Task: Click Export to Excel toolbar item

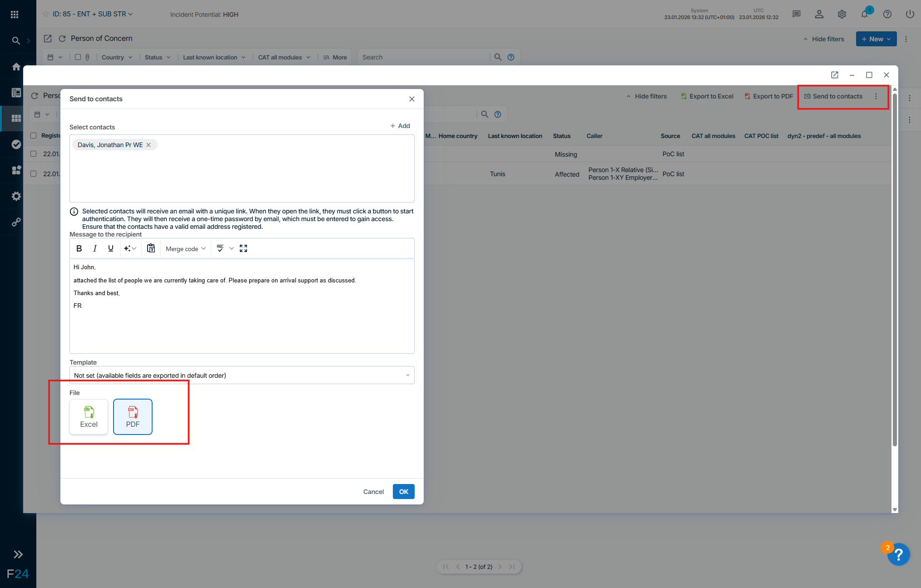Action: [x=707, y=96]
